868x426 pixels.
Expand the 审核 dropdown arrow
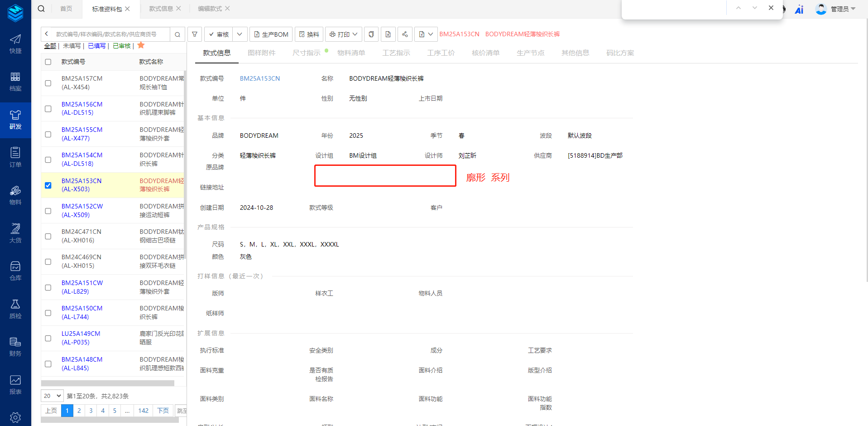[240, 34]
